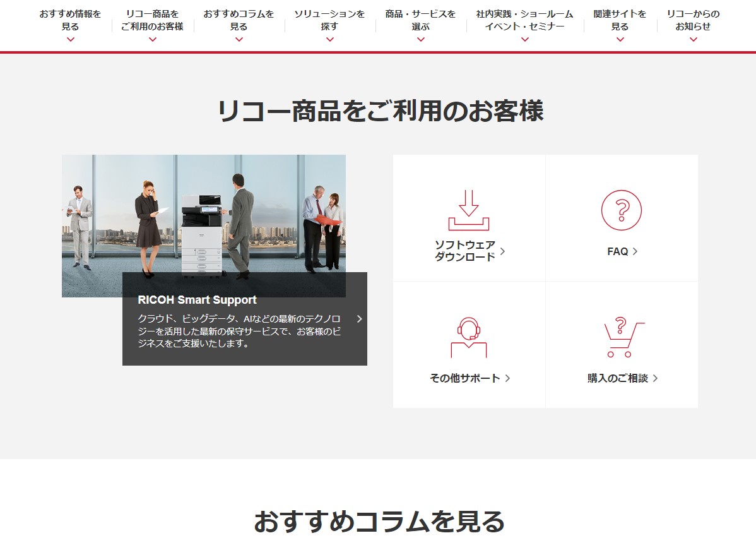Open the 商品・サービスを選ぶ menu item
Image resolution: width=756 pixels, height=550 pixels.
[x=420, y=20]
